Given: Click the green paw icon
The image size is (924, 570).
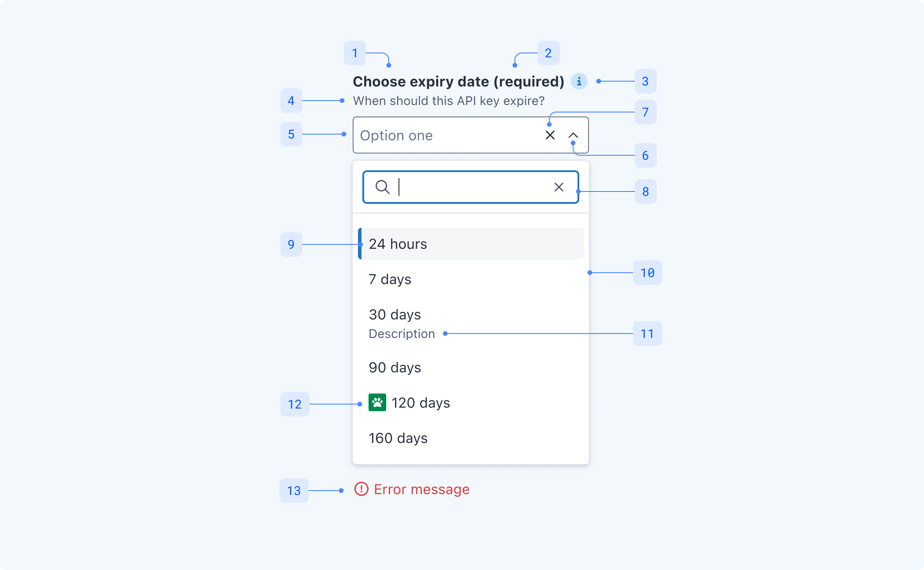Looking at the screenshot, I should point(377,402).
